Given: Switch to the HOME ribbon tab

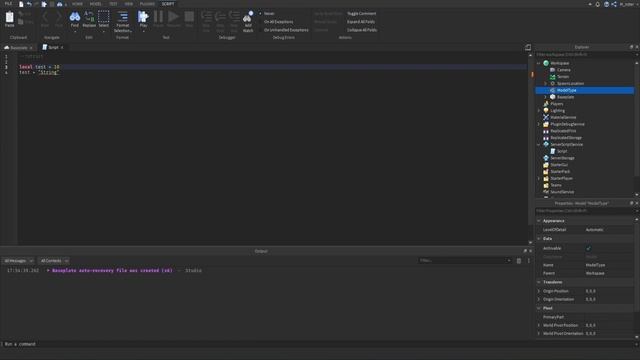Looking at the screenshot, I should pos(77,4).
